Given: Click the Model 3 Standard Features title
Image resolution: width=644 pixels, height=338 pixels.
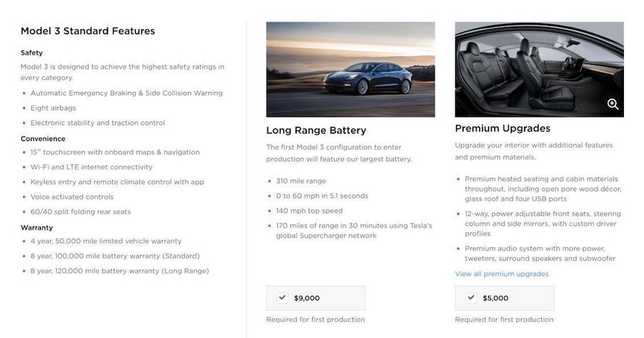Looking at the screenshot, I should pos(87,31).
